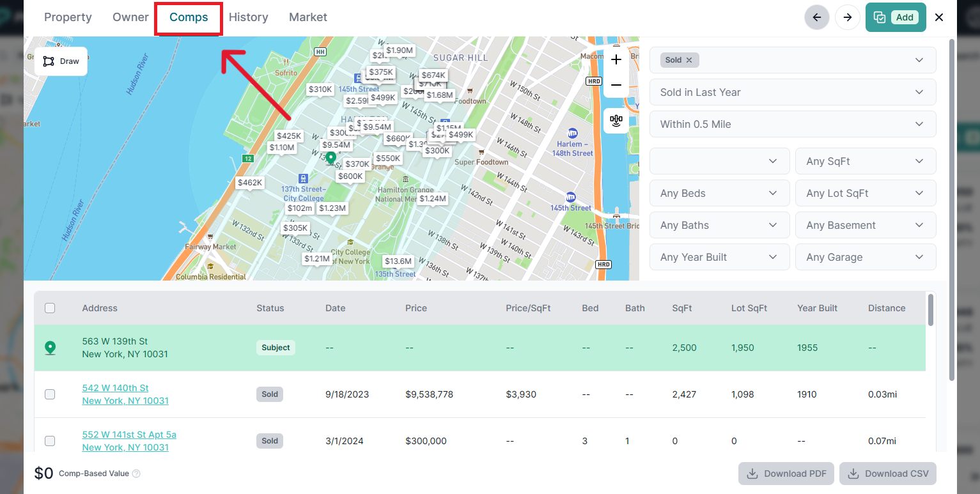Click the map zoom in plus icon
980x494 pixels.
(x=616, y=59)
